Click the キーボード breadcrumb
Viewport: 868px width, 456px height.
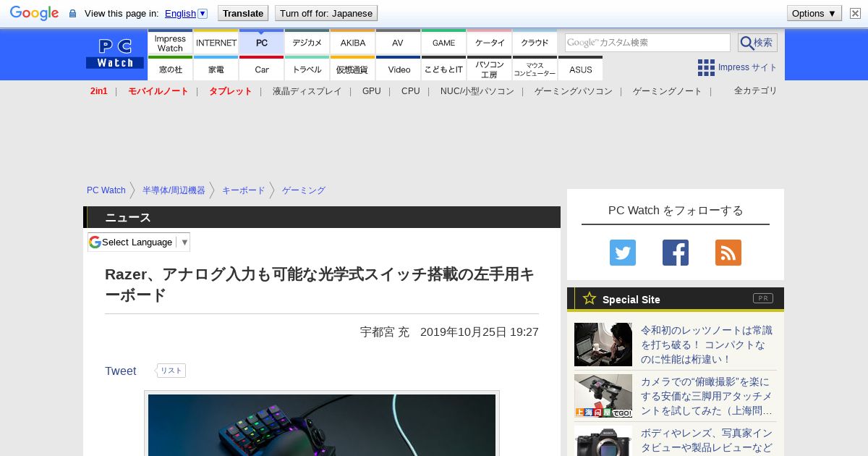[x=244, y=190]
